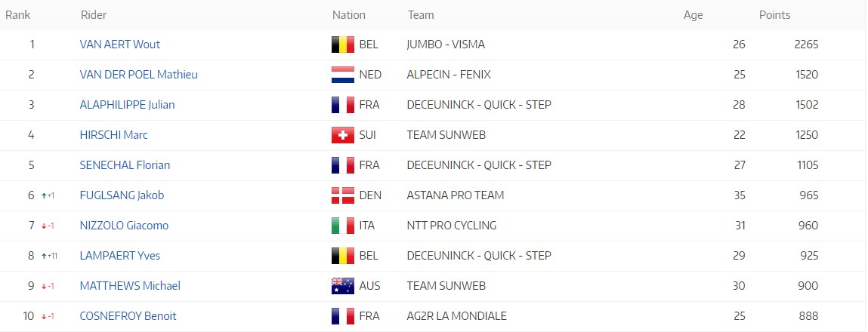
Task: Open VAN DER POEL Mathieu link
Action: [x=138, y=75]
